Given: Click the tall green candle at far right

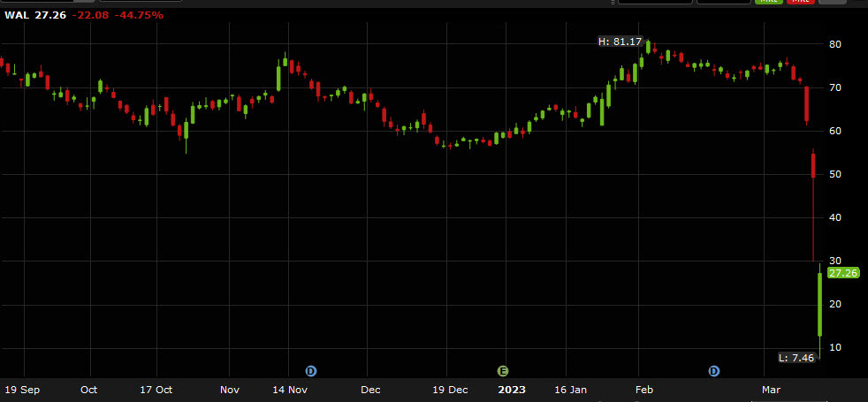Looking at the screenshot, I should pos(820,305).
